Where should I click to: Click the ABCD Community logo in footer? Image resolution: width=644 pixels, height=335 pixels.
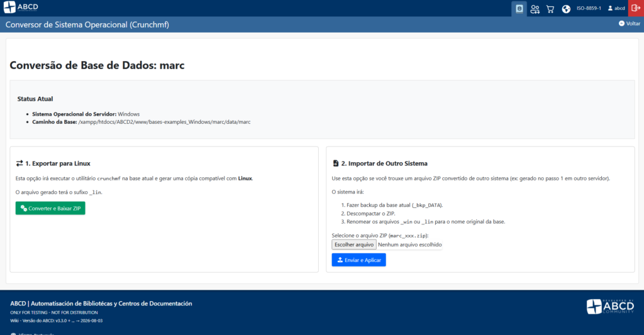point(609,306)
